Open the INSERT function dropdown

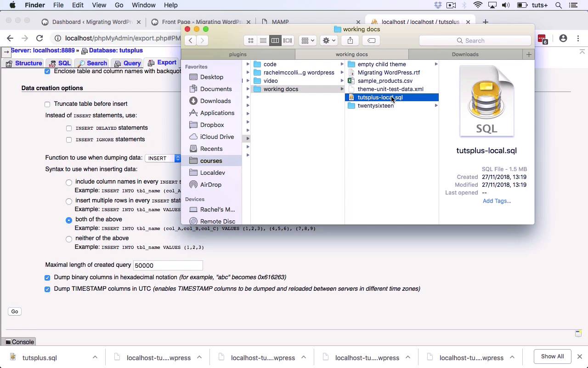point(163,158)
